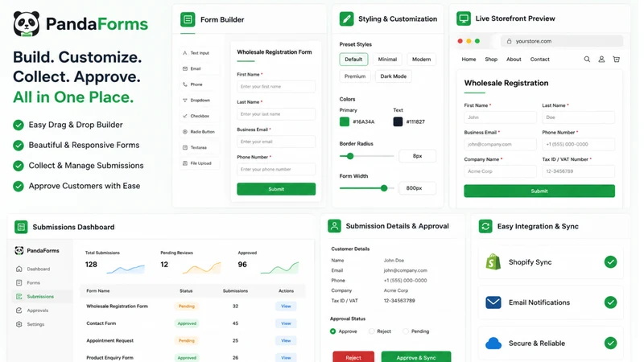Select the Text Input field type

coord(200,53)
